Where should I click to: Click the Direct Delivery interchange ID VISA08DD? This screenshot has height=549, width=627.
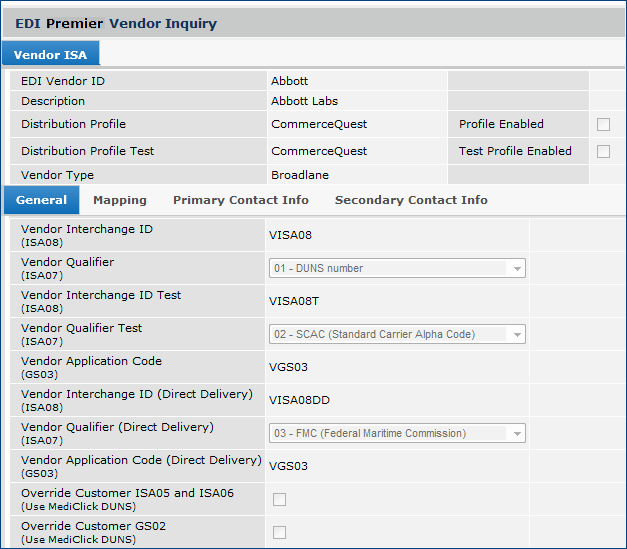coord(299,400)
